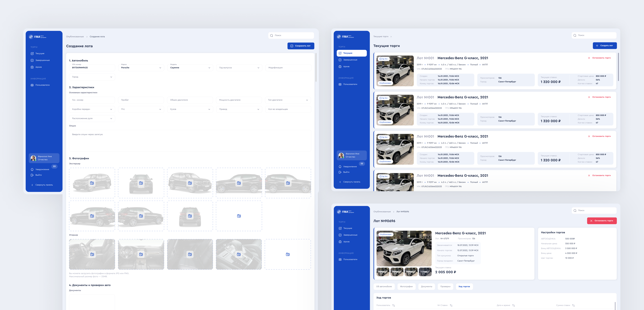Open the Модель Cayenne dropdown

pyautogui.click(x=190, y=68)
